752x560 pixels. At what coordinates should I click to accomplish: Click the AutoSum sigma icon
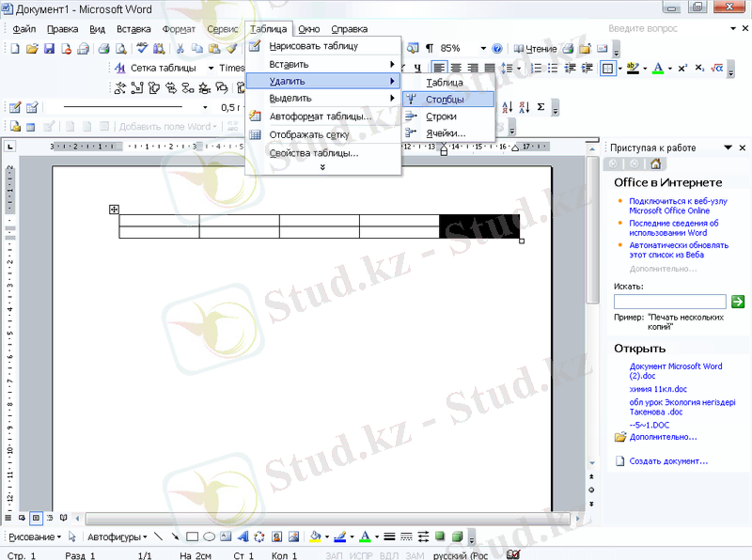click(540, 107)
